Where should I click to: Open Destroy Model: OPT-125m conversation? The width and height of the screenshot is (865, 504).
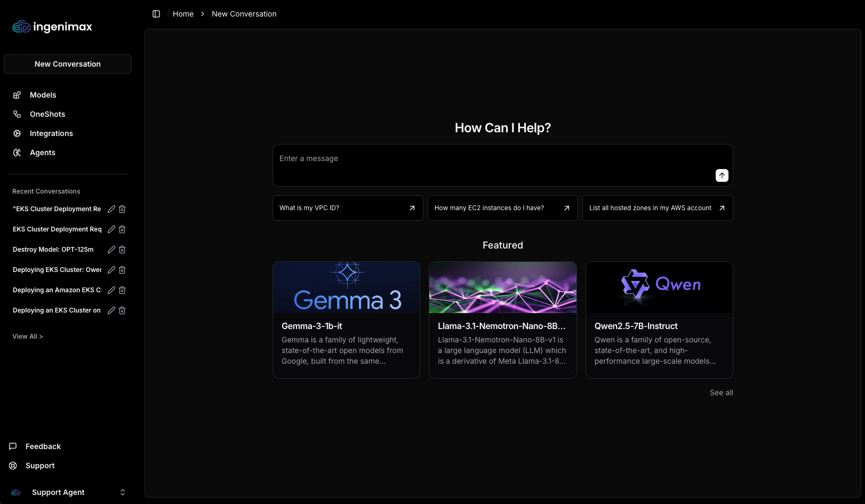(x=53, y=250)
